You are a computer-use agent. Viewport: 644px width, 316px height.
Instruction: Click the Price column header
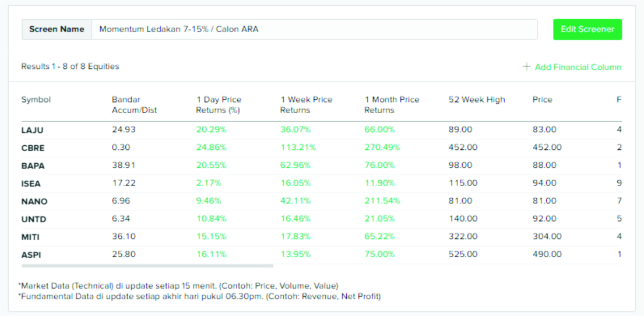(x=542, y=100)
